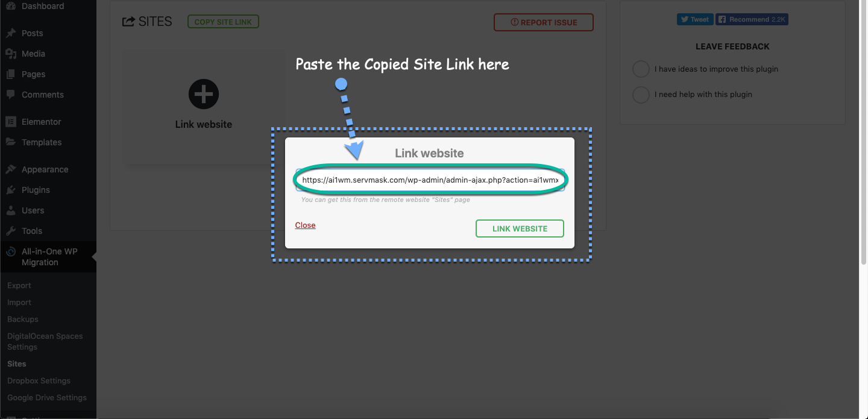Open the Export submenu item
The width and height of the screenshot is (868, 419).
[19, 286]
